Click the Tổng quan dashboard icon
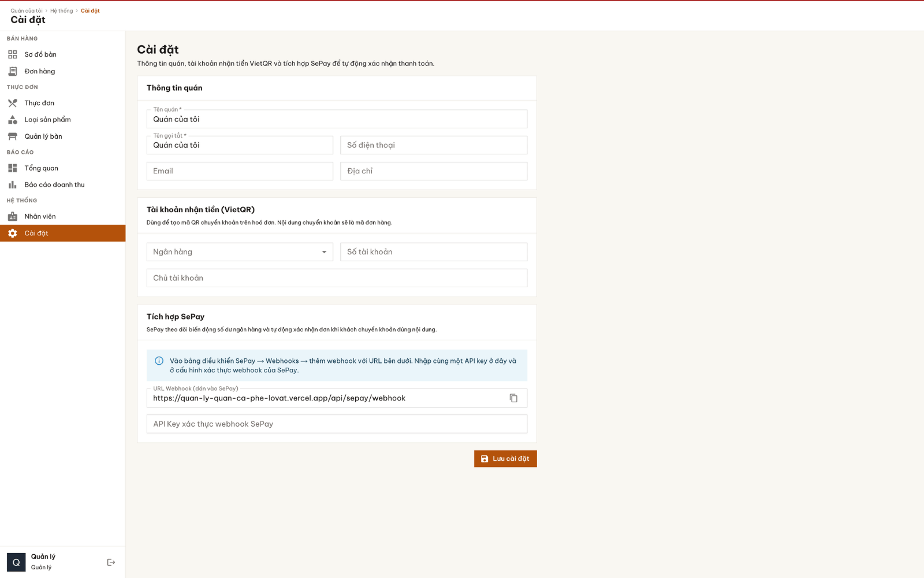 pos(13,168)
